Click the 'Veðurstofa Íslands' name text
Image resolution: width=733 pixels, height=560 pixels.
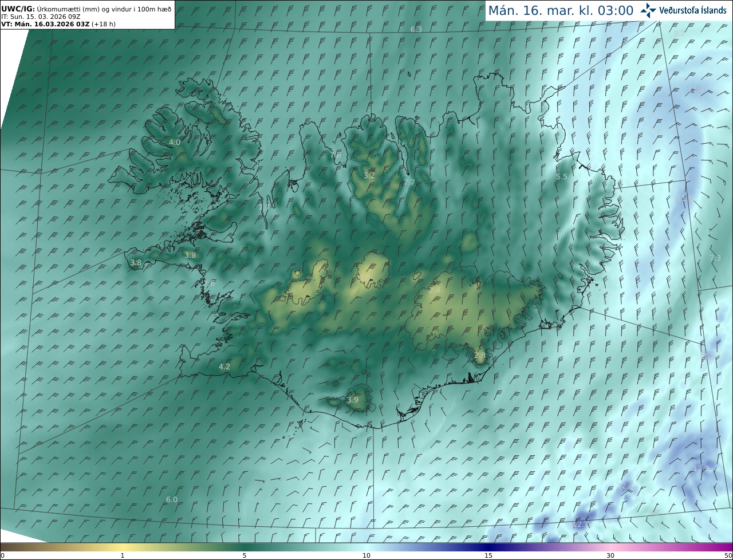[x=693, y=10]
